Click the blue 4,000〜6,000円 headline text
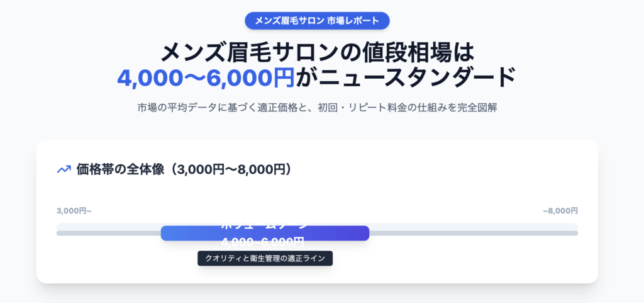The image size is (644, 303). click(206, 77)
